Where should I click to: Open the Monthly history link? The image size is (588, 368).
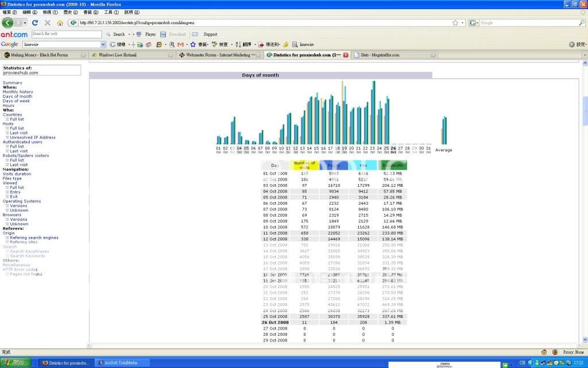18,92
